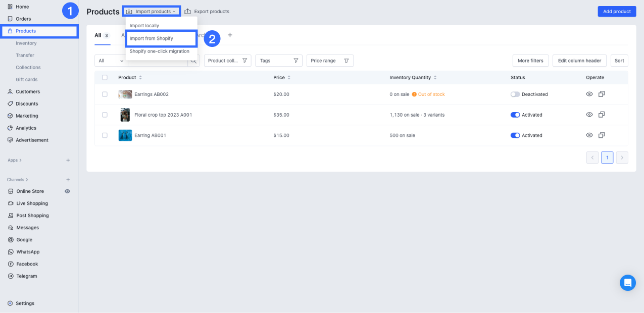Add an app using Apps plus icon
The image size is (644, 313).
pos(68,160)
